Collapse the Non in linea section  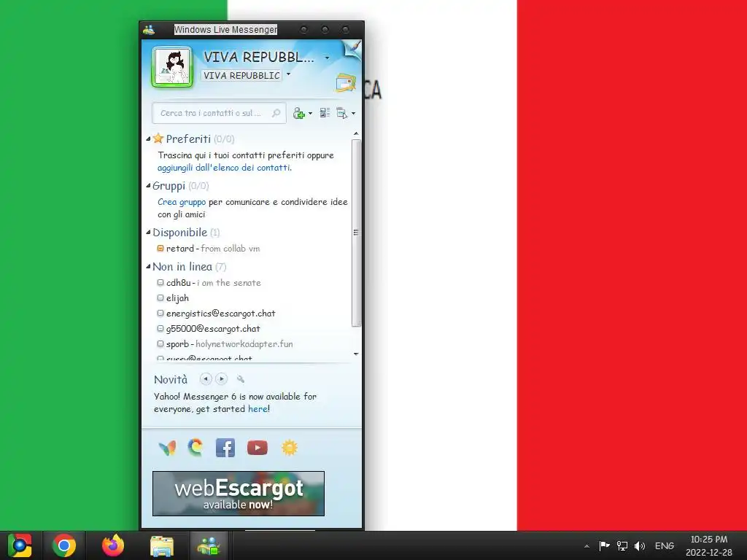(148, 267)
